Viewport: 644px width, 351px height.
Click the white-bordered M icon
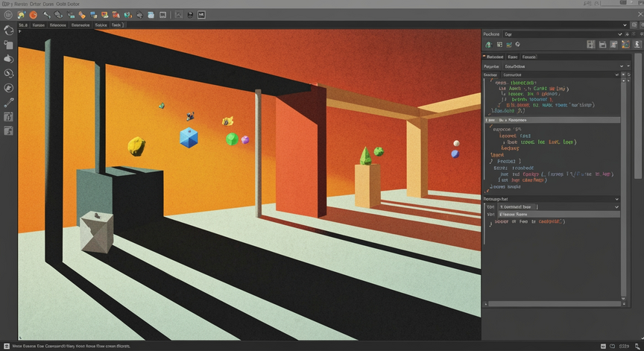click(201, 15)
